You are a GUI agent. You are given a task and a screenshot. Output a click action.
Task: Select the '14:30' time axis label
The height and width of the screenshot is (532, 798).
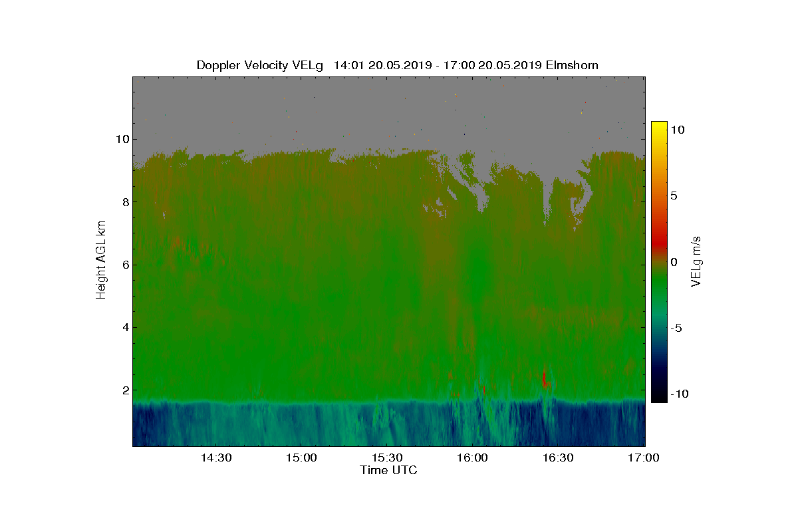[x=216, y=458]
